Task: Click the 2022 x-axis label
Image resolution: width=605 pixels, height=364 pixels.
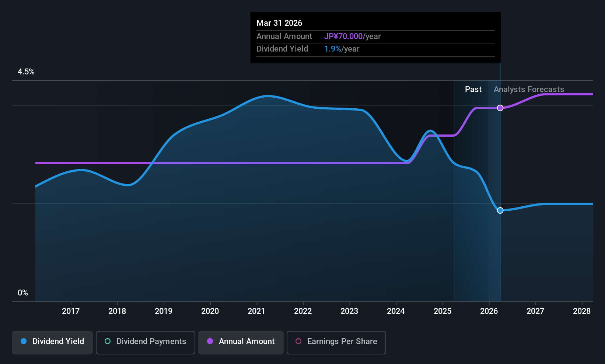Action: [x=303, y=311]
